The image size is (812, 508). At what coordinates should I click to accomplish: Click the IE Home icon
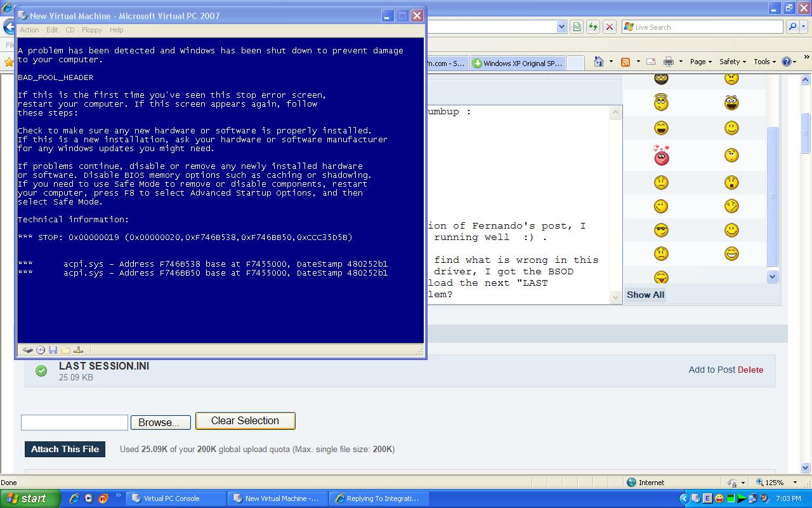(598, 62)
